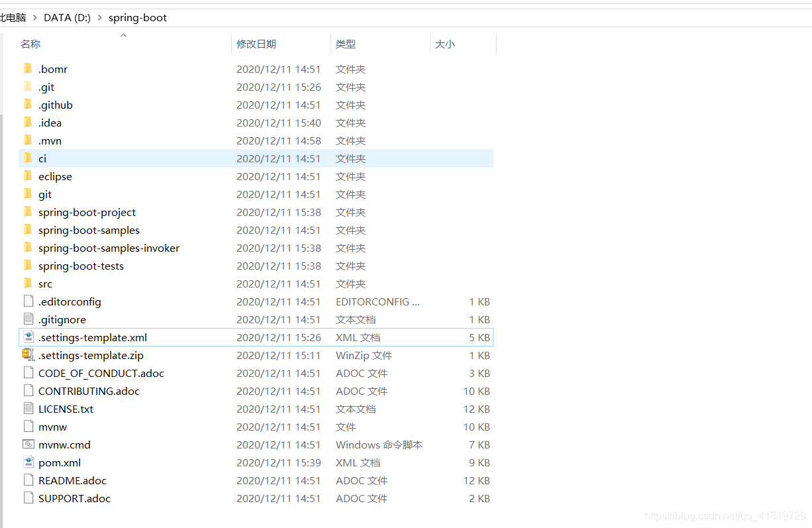This screenshot has height=528, width=812.
Task: Click the 3 KB size of CODE_OF_CONDUCT.adoc
Action: pos(480,373)
